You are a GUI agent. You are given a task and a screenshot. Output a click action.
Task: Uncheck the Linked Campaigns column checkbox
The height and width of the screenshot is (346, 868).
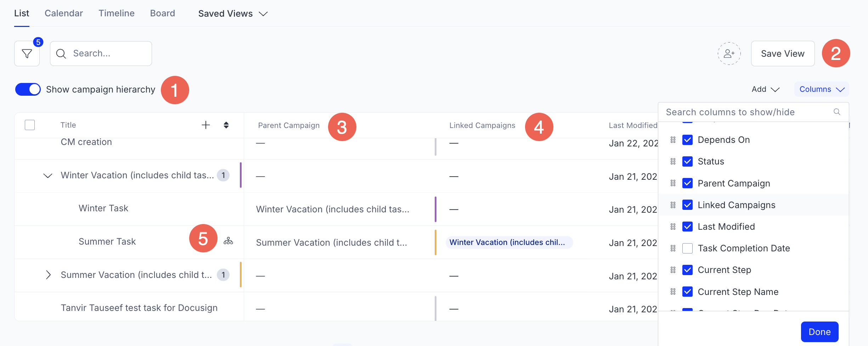coord(687,205)
